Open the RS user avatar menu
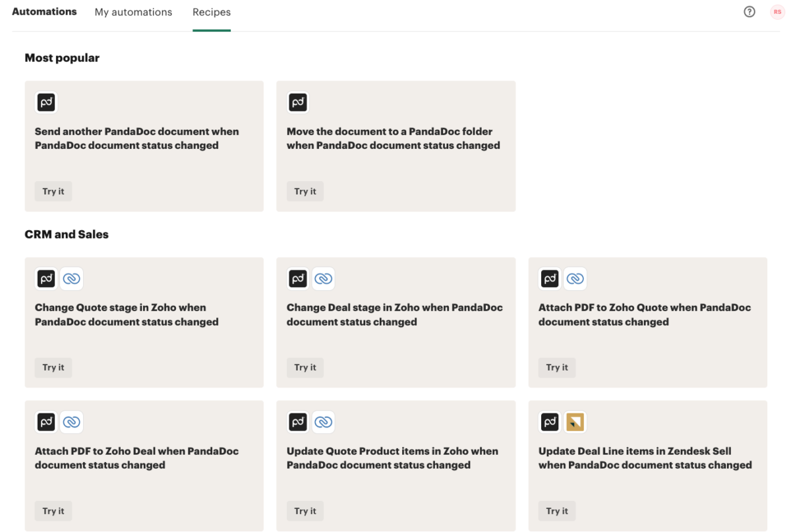791x532 pixels. [778, 12]
